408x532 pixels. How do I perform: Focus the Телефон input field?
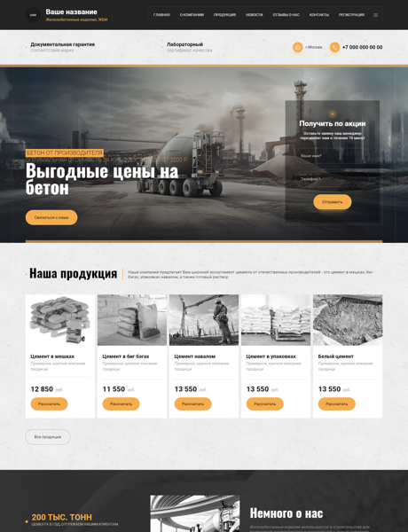pyautogui.click(x=333, y=179)
